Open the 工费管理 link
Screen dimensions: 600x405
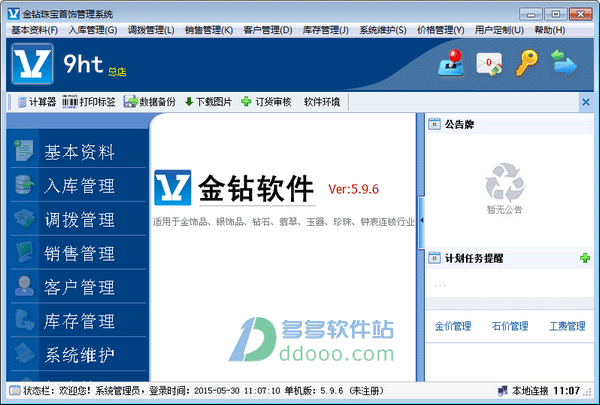tap(567, 326)
